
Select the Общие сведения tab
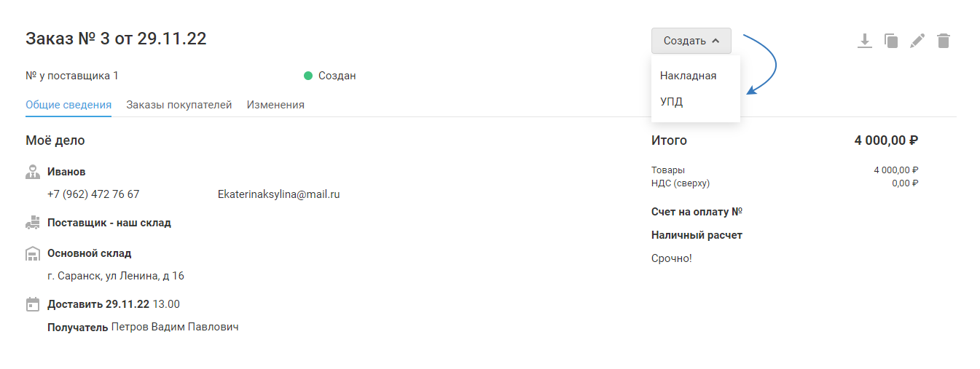(x=68, y=105)
